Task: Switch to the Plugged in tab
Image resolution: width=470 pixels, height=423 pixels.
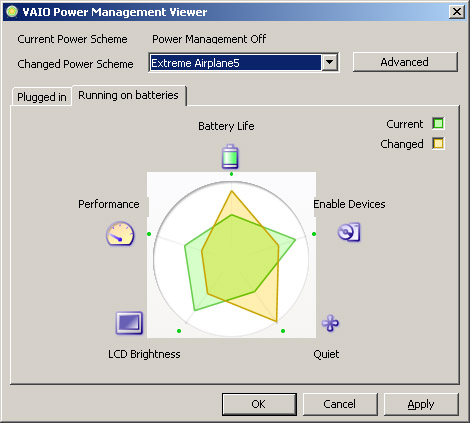Action: click(x=42, y=97)
